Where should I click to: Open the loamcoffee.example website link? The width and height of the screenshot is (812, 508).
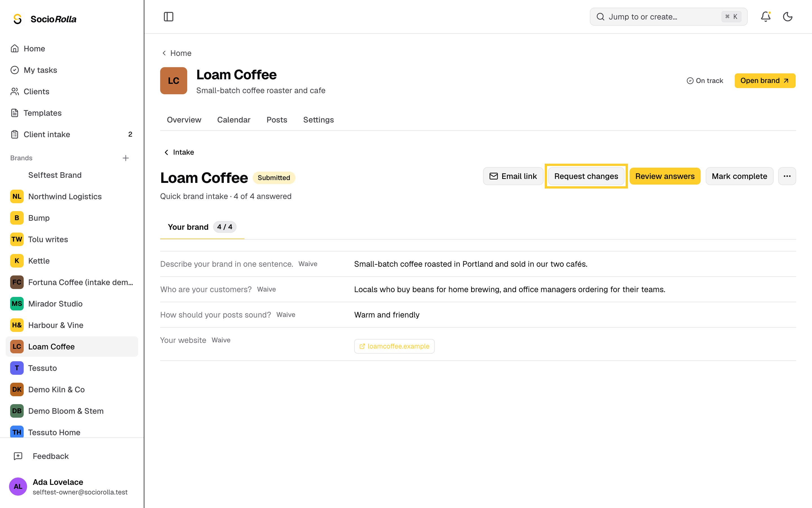394,346
